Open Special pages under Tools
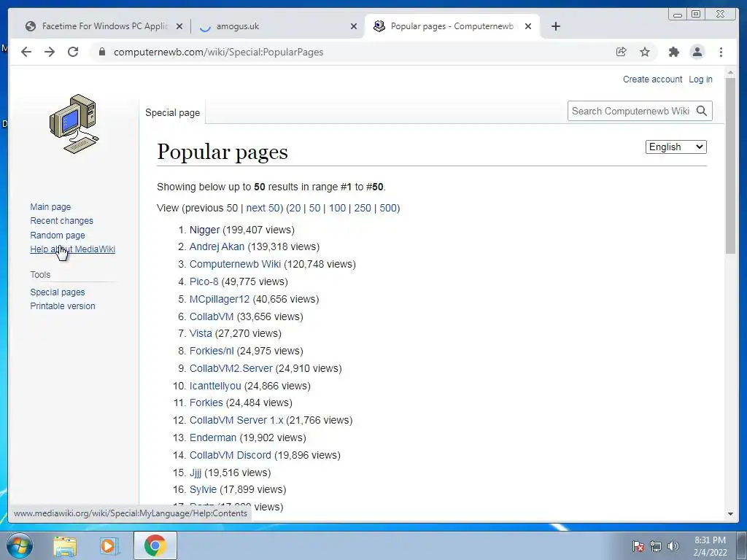Screen dimensions: 747x560 (58, 292)
